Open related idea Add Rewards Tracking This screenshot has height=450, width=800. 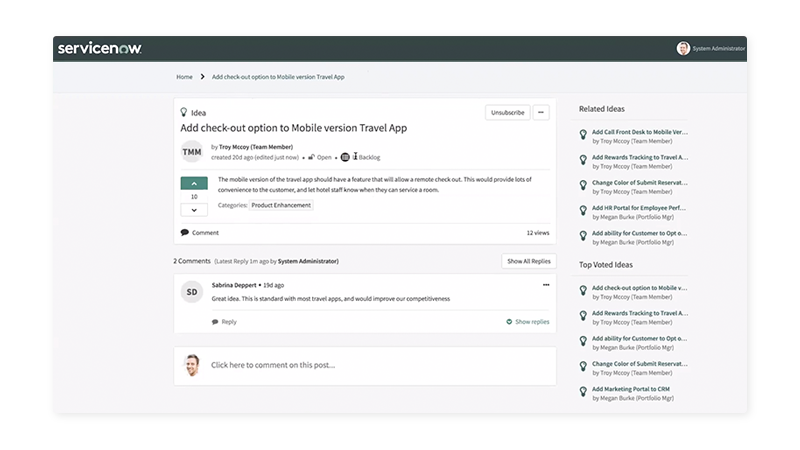(x=640, y=158)
